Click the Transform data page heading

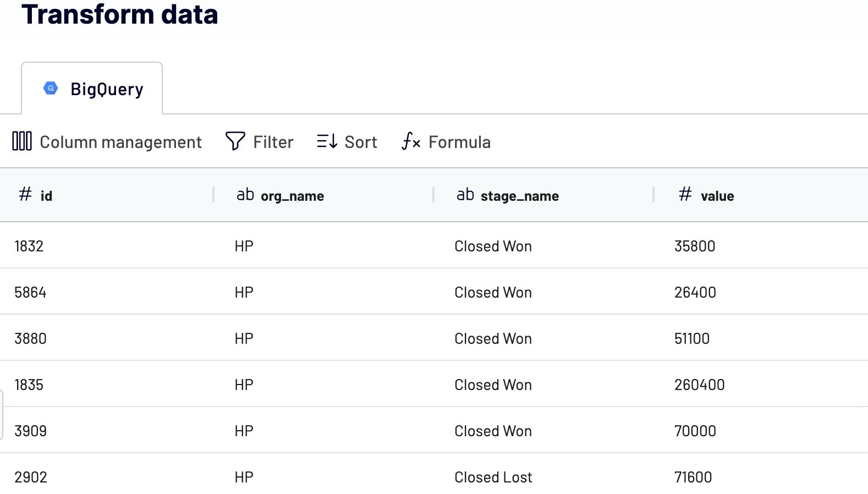coord(120,15)
